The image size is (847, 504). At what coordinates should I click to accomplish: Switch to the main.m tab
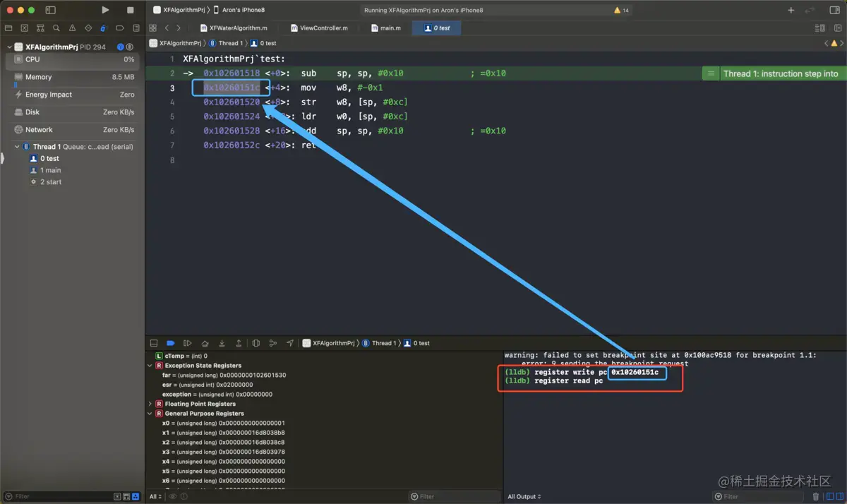point(387,28)
